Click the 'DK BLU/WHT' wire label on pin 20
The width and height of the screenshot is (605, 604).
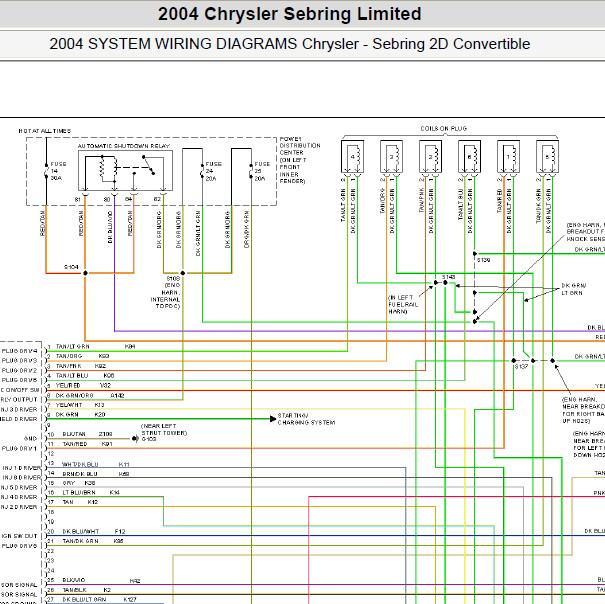tap(81, 531)
